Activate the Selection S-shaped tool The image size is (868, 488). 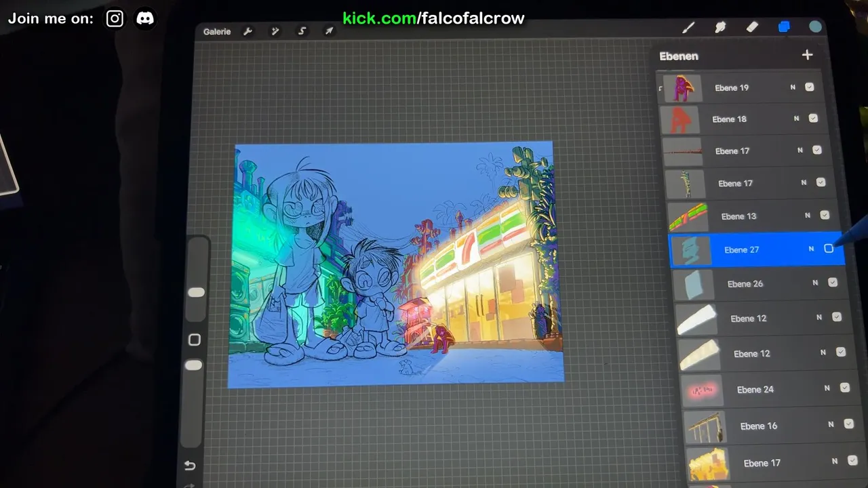point(302,31)
